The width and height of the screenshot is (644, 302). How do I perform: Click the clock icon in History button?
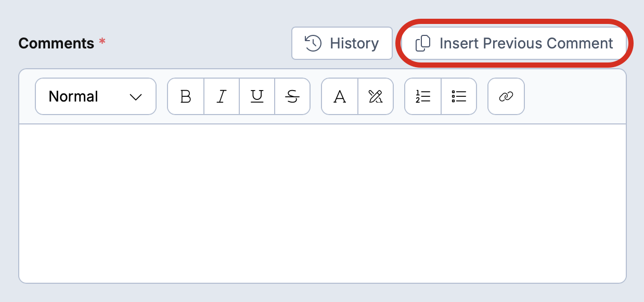click(313, 43)
